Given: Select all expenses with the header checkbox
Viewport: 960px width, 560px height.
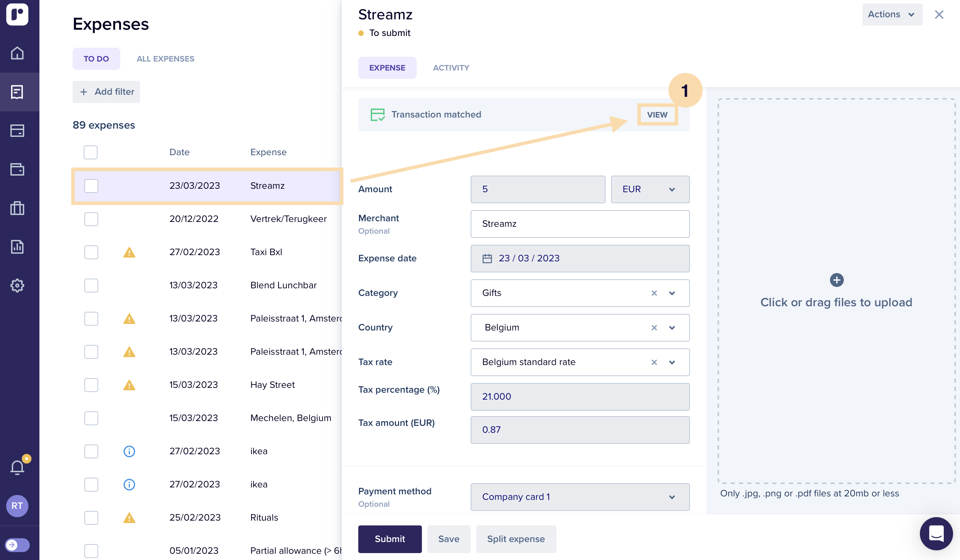Looking at the screenshot, I should tap(91, 152).
